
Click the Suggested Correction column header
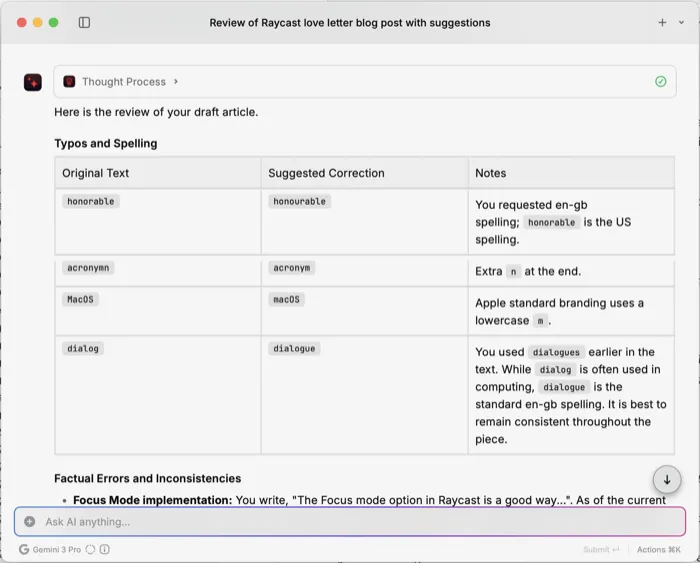326,173
